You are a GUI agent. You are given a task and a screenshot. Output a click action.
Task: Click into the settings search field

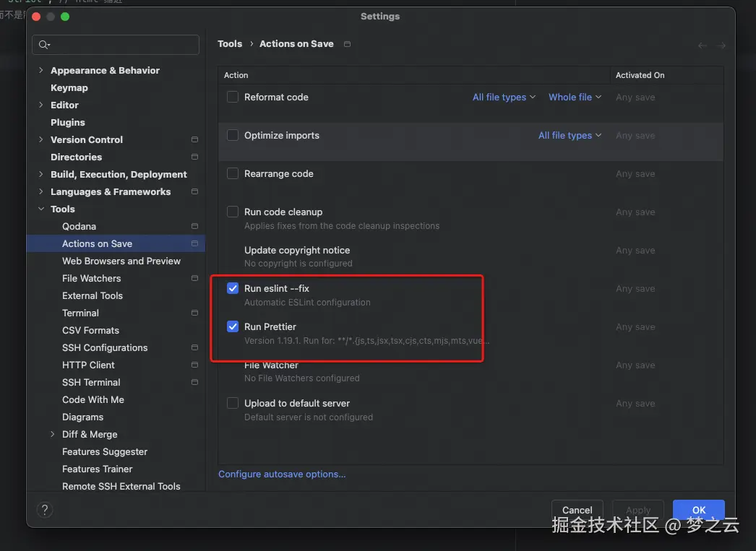pyautogui.click(x=116, y=45)
